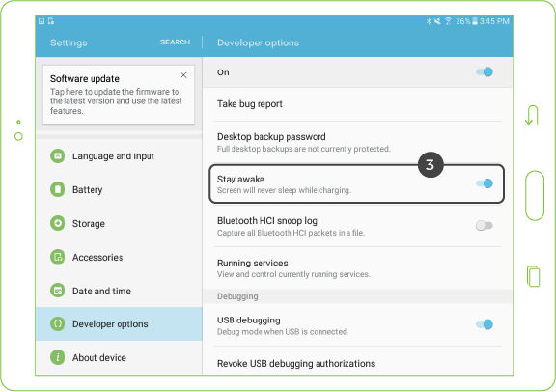Viewport: 556px width, 392px height.
Task: Tap SEARCH in the Settings header
Action: [175, 42]
